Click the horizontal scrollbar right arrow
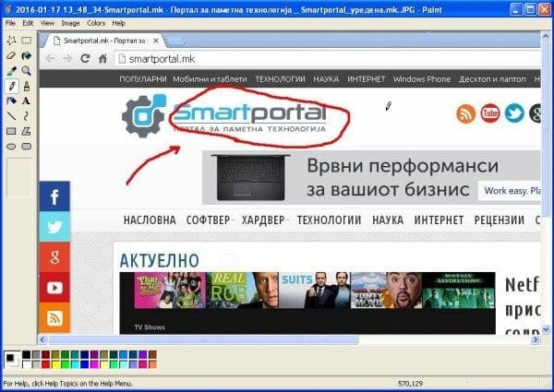Screen dimensions: 554x392 536,339
